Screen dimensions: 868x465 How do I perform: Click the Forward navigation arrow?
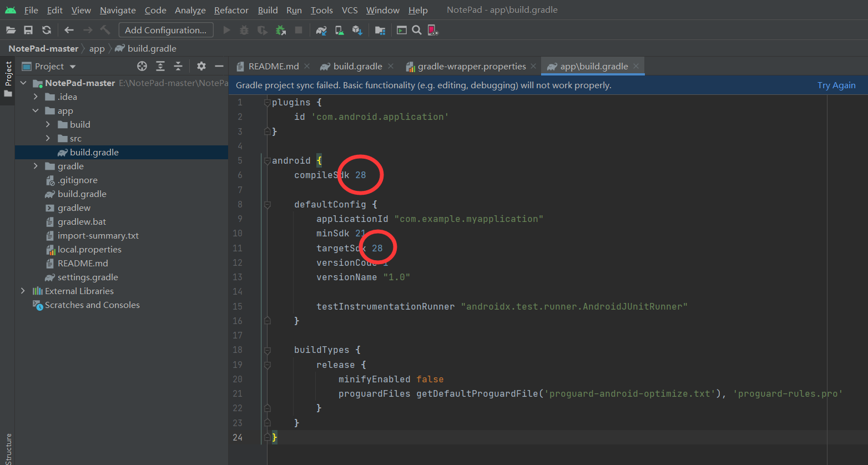tap(87, 30)
